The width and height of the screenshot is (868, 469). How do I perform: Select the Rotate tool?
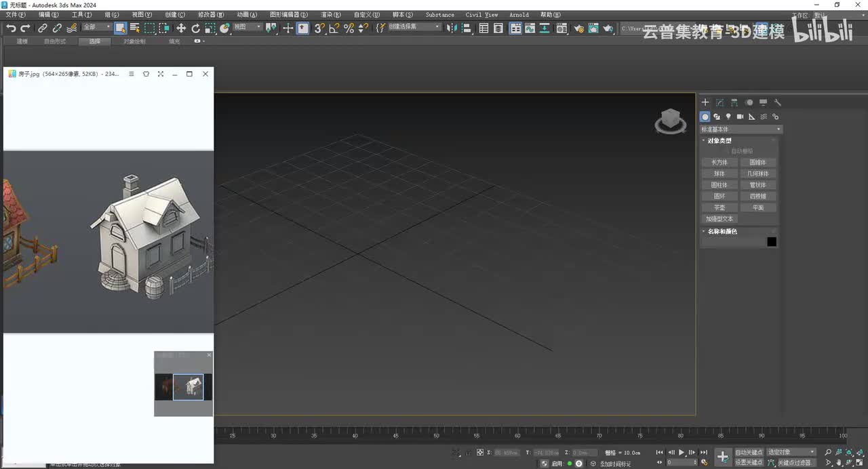(x=196, y=28)
